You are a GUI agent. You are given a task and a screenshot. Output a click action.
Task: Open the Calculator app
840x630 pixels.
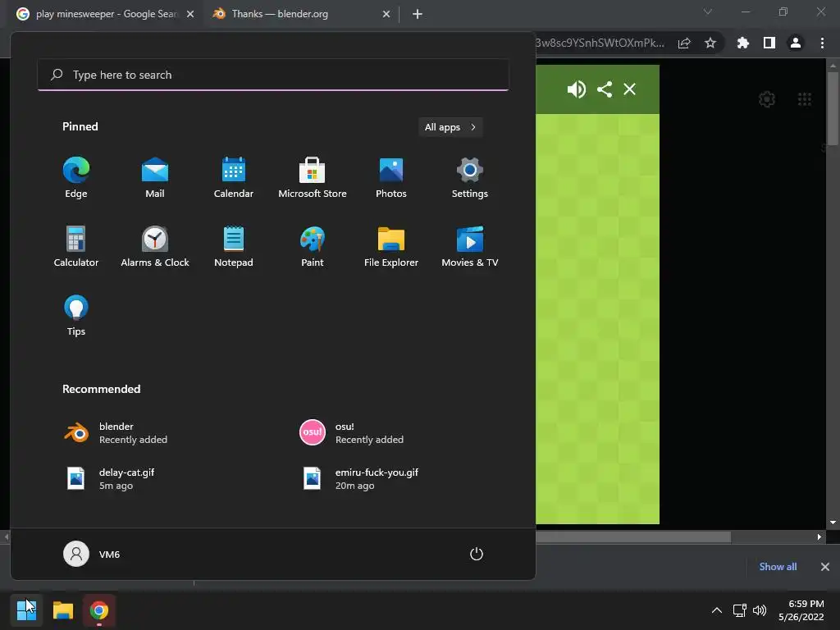76,246
